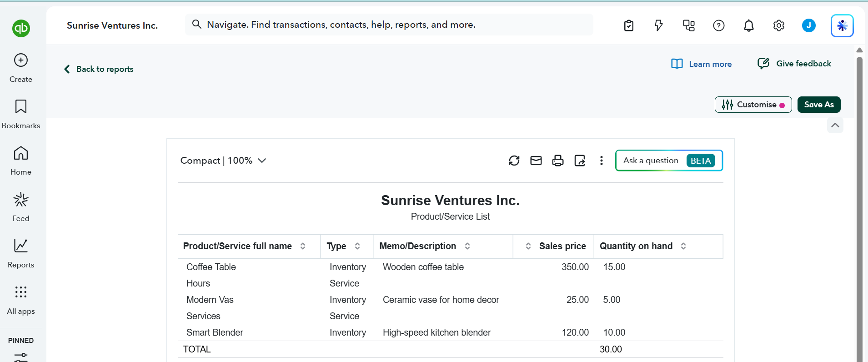Export the report
The height and width of the screenshot is (362, 868).
[580, 161]
